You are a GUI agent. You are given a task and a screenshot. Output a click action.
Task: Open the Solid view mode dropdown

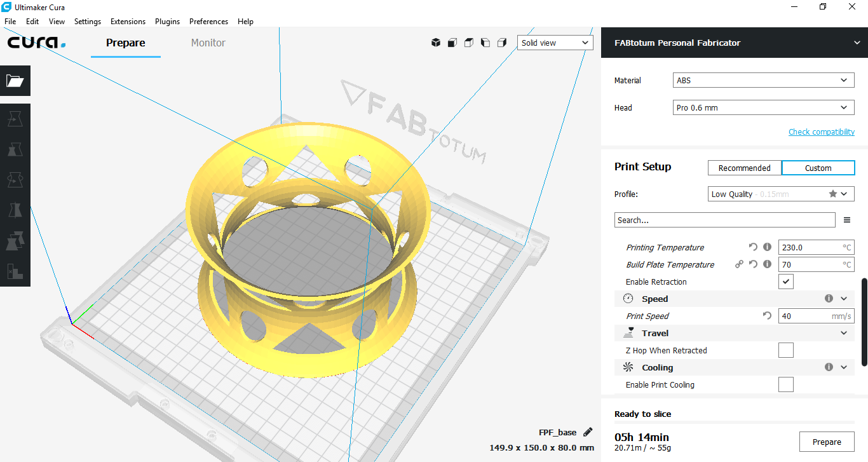click(555, 43)
